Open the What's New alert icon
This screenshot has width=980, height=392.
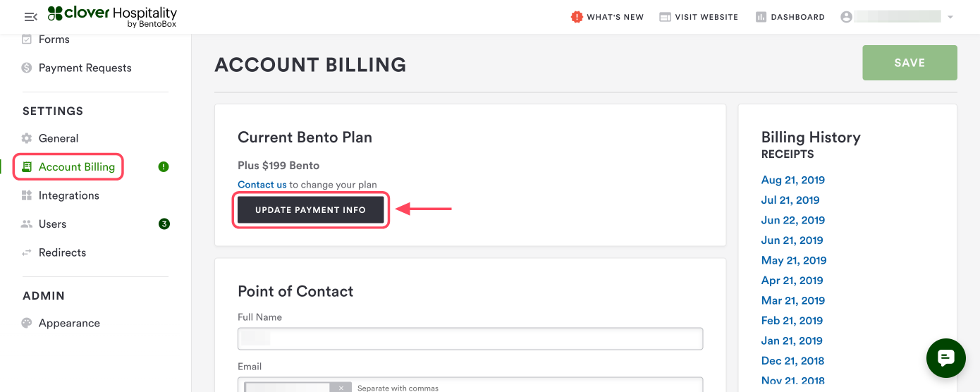point(577,17)
